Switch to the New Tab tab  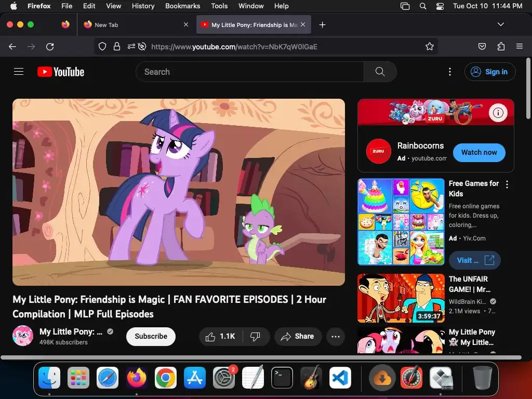pos(136,24)
